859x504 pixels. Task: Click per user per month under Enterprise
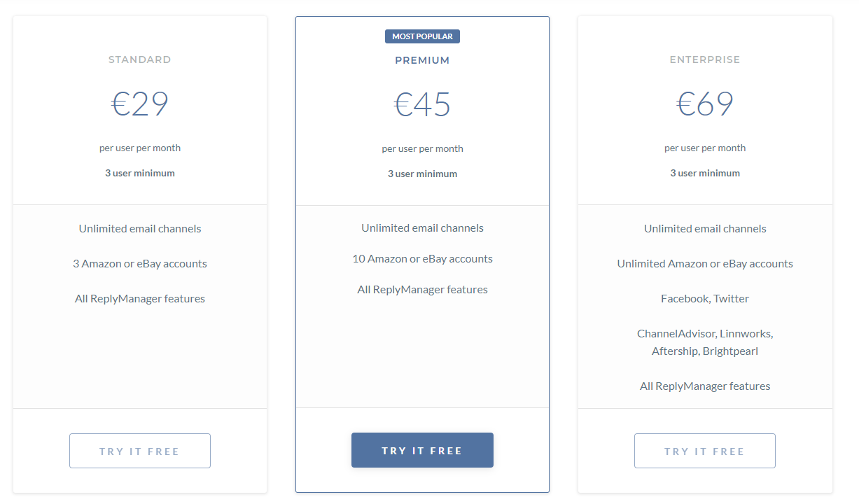coord(705,148)
